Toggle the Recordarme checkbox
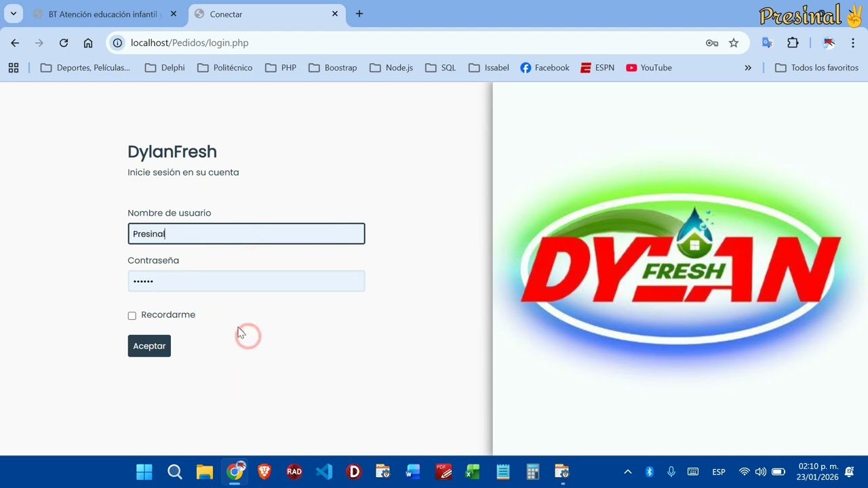Screen dimensions: 868x488 [x=132, y=315]
